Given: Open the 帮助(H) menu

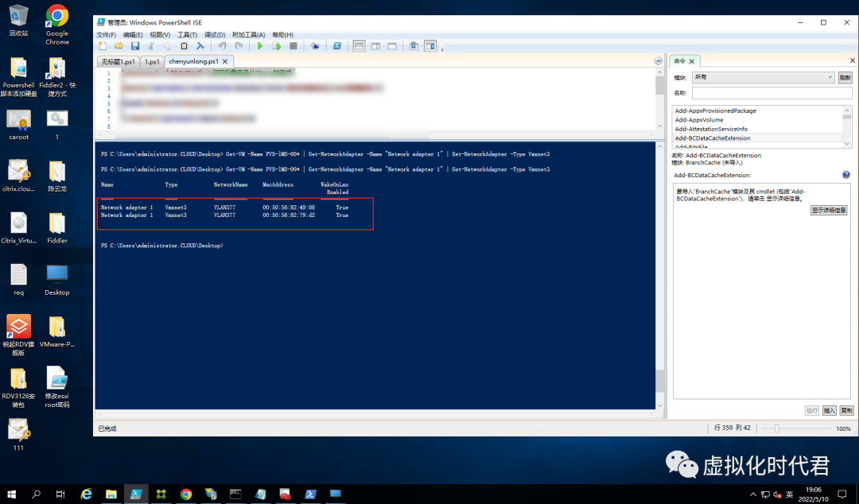Looking at the screenshot, I should coord(282,34).
